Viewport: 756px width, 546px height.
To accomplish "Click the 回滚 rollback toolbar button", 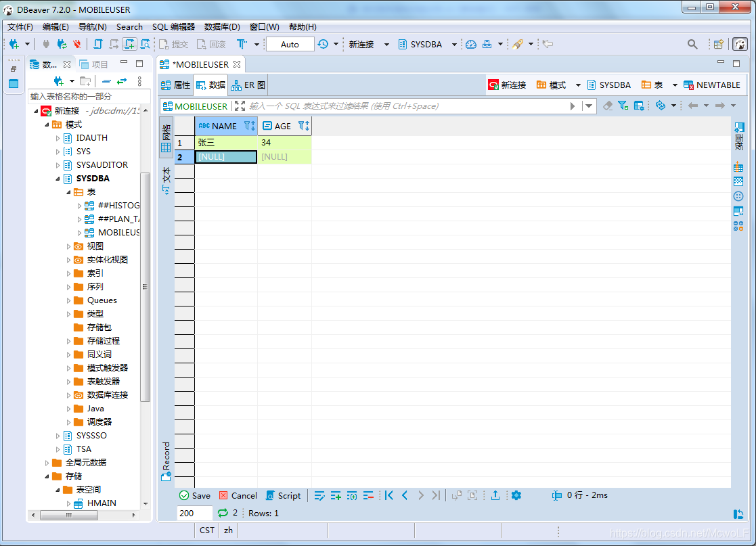I will pos(211,45).
